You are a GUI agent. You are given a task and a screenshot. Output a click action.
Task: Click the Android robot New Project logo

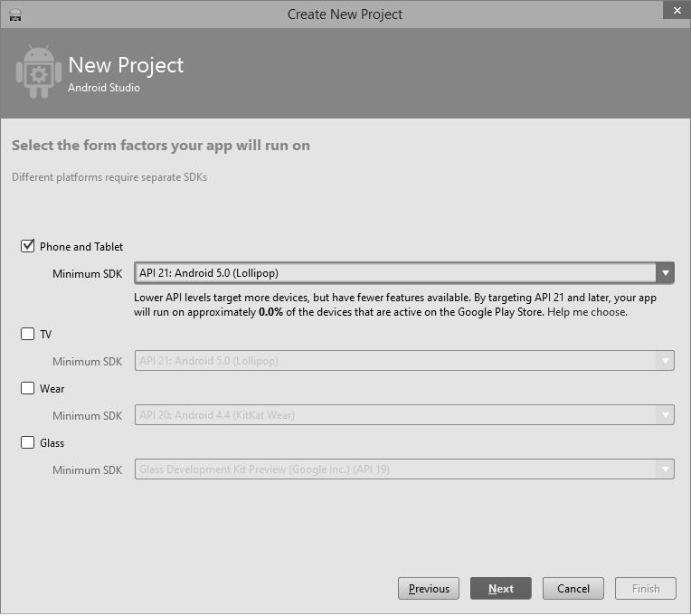click(x=39, y=71)
